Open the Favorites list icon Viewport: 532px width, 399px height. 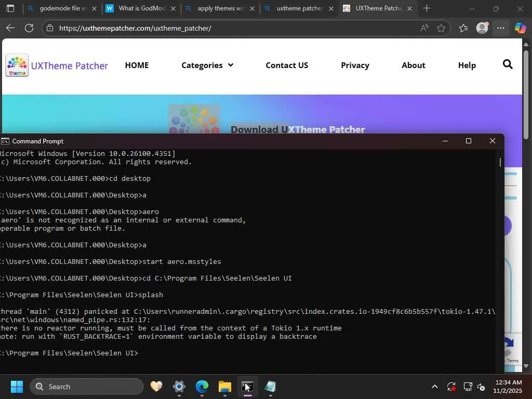[x=463, y=28]
